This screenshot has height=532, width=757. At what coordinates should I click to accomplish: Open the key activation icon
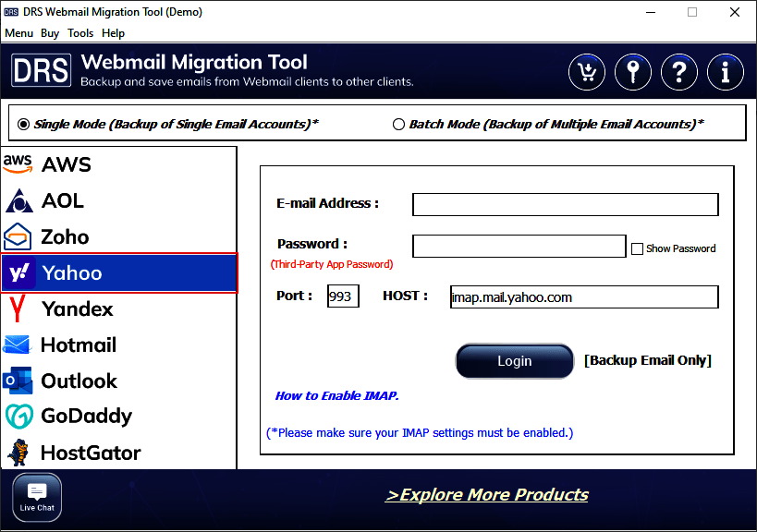coord(633,71)
